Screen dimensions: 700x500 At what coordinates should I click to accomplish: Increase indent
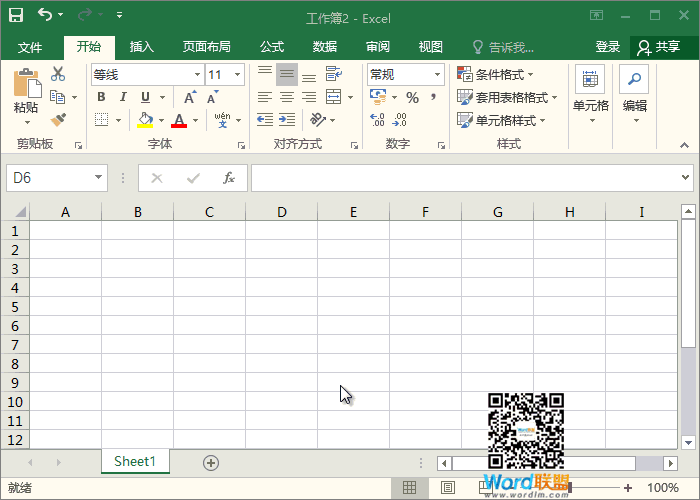287,120
